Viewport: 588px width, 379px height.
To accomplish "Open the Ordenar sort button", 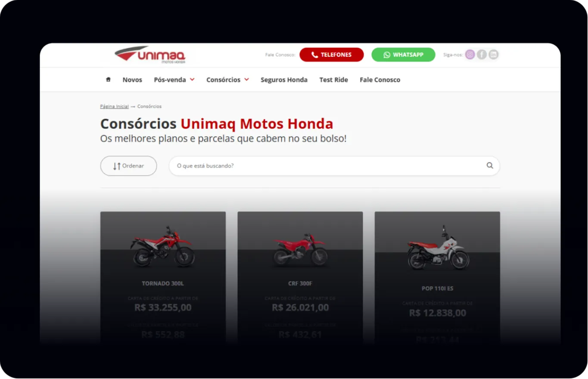I will (x=128, y=166).
